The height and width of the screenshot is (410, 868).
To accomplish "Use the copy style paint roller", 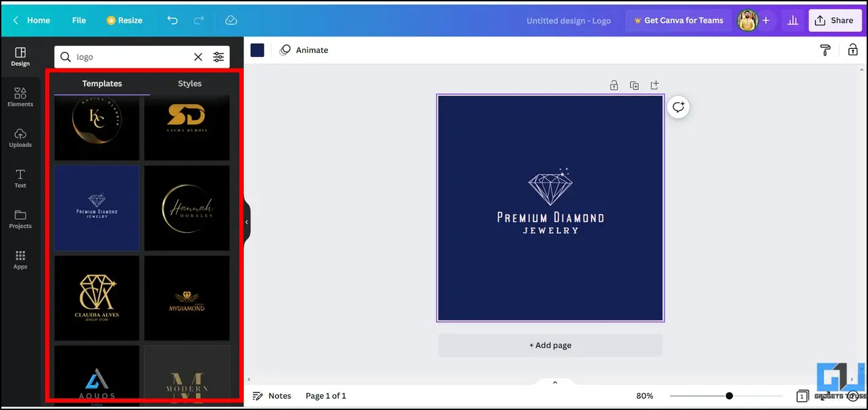I will (x=825, y=50).
